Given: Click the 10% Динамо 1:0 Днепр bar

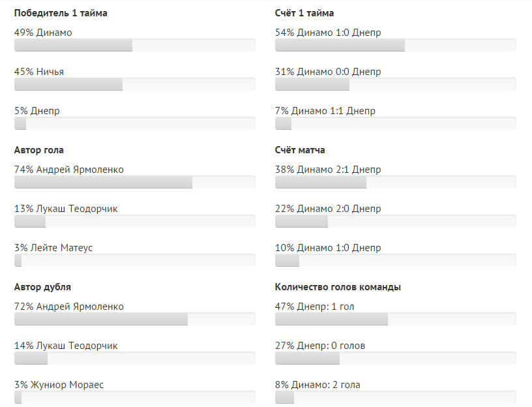Looking at the screenshot, I should pos(395,260).
